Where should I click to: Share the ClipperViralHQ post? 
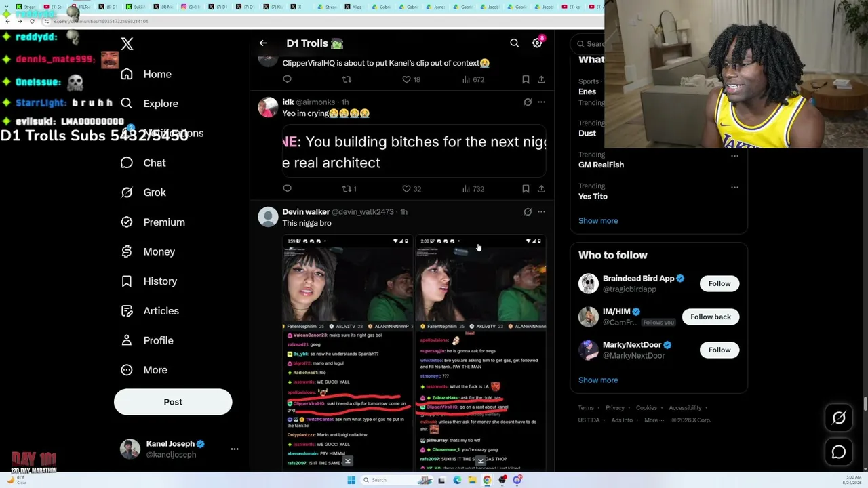[x=541, y=79]
